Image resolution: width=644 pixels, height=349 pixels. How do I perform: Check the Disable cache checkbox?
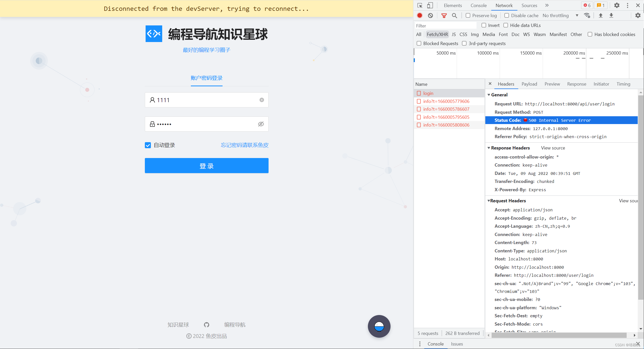(507, 15)
